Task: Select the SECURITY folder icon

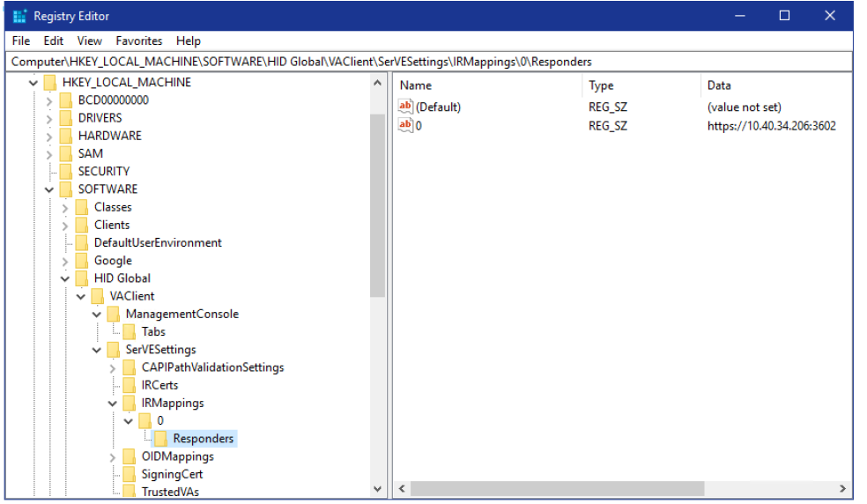Action: (x=66, y=172)
